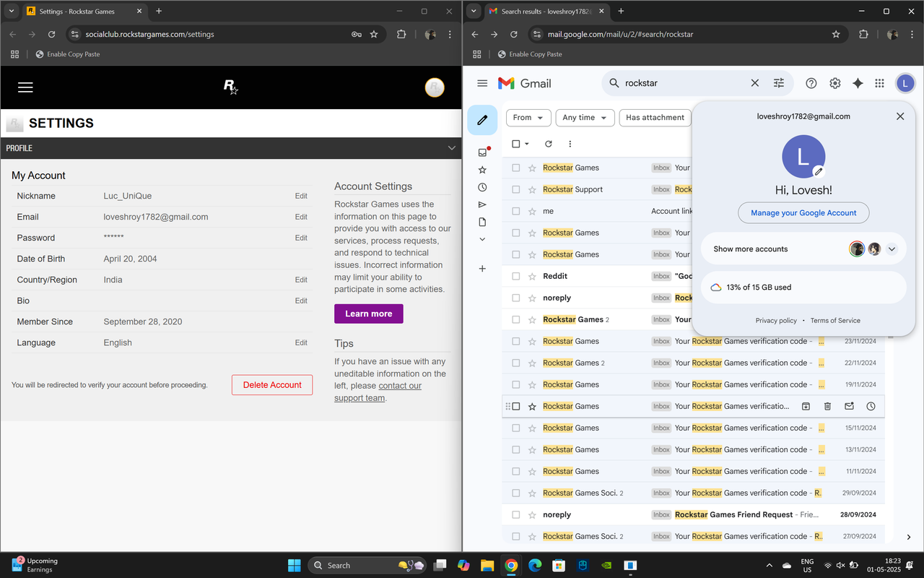Select checkbox for 15/11/2024 Rockstar email
The height and width of the screenshot is (578, 924).
pyautogui.click(x=515, y=428)
